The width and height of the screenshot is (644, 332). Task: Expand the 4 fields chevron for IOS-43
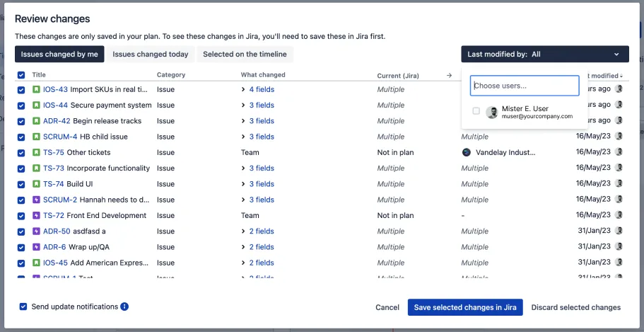coord(243,89)
